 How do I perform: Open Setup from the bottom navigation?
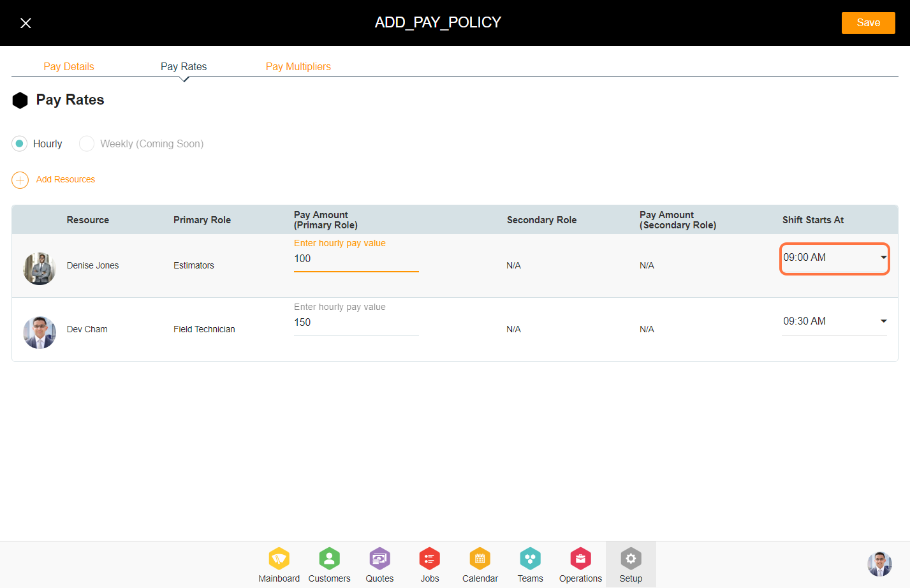point(631,564)
